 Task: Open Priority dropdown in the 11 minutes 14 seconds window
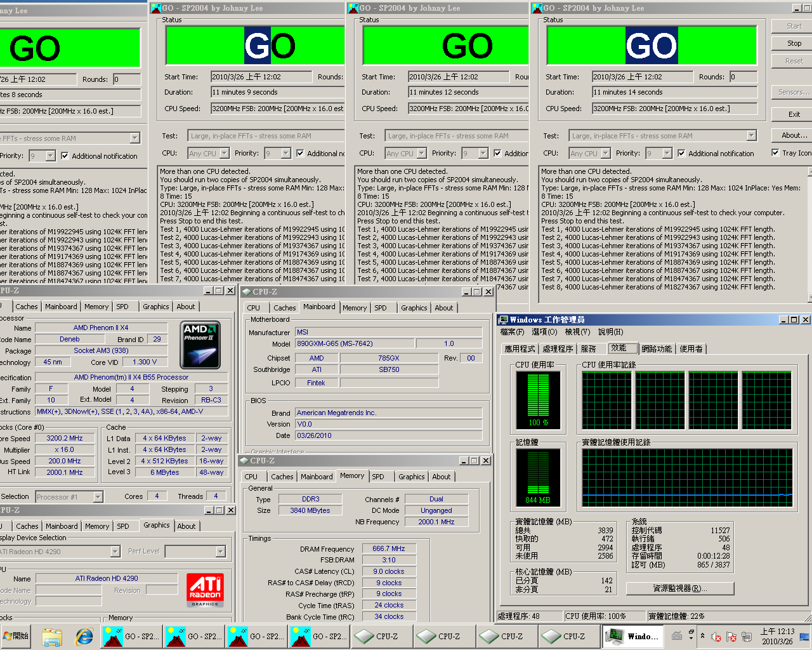coord(667,153)
